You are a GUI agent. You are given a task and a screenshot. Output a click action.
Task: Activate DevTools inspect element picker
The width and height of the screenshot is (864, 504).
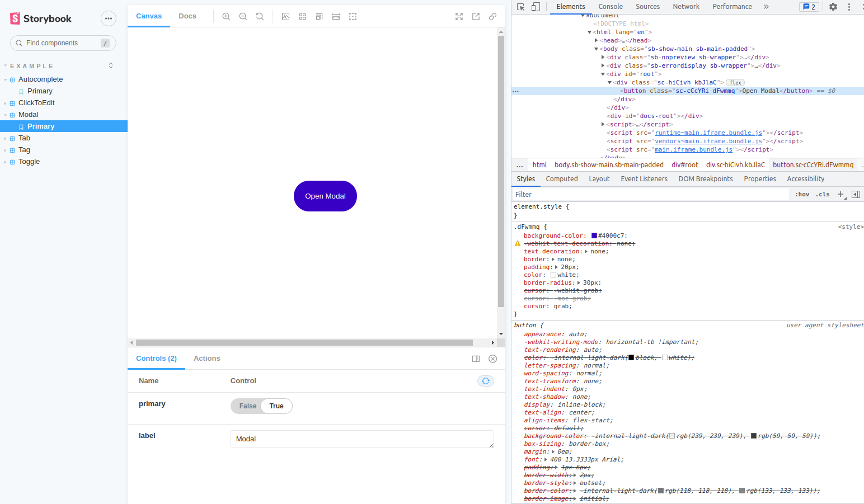point(521,7)
